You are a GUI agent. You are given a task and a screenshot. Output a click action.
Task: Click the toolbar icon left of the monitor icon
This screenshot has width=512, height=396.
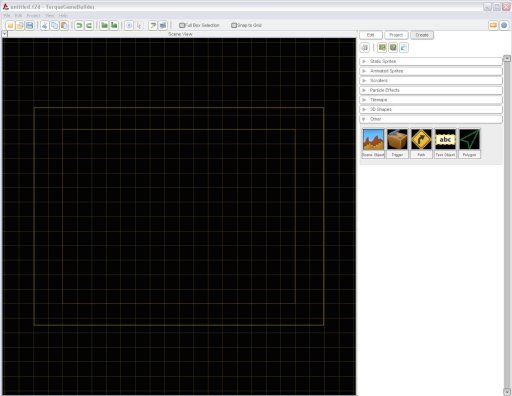pos(153,25)
